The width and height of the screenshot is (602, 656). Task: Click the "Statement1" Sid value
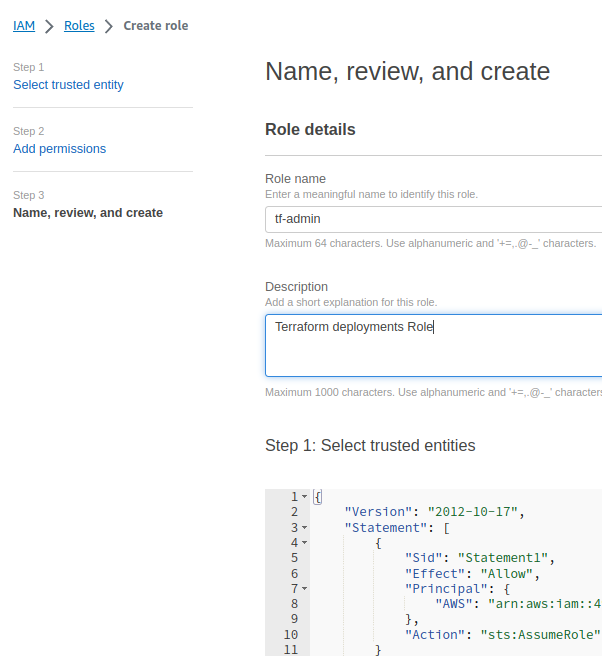pyautogui.click(x=503, y=558)
